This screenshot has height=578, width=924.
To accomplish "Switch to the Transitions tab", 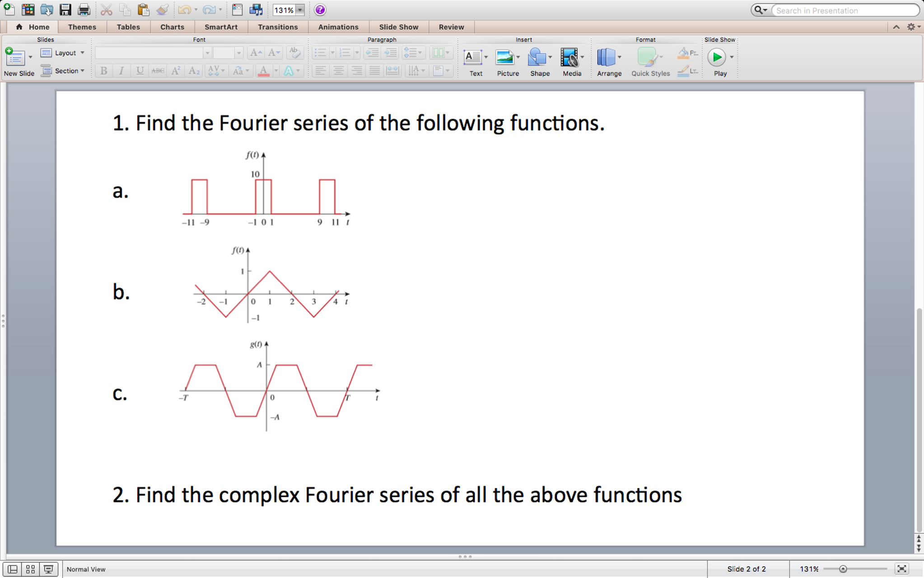I will 278,27.
